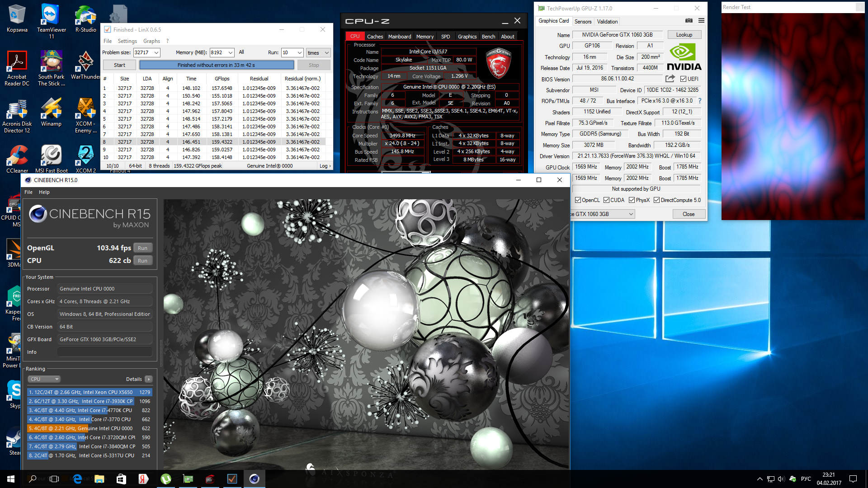Open the CPU ranking dropdown in Cinebench
This screenshot has width=868, height=488.
point(44,379)
